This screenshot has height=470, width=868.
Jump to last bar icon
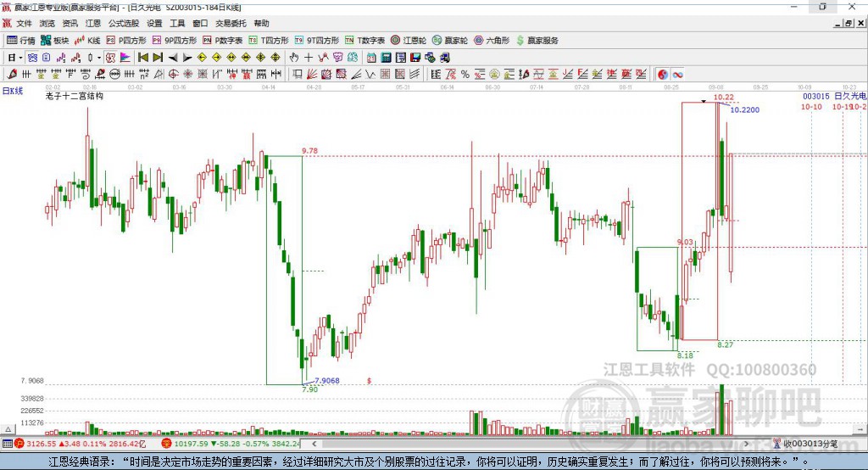click(158, 58)
